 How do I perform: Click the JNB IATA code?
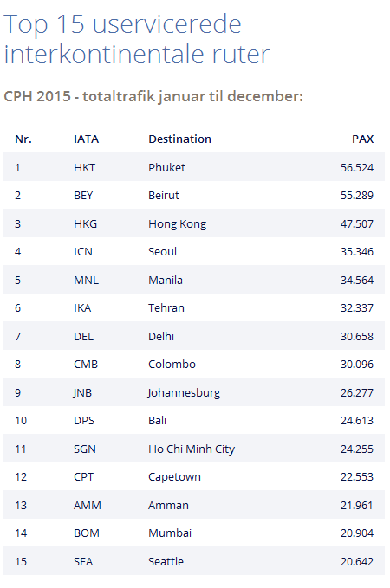(82, 392)
